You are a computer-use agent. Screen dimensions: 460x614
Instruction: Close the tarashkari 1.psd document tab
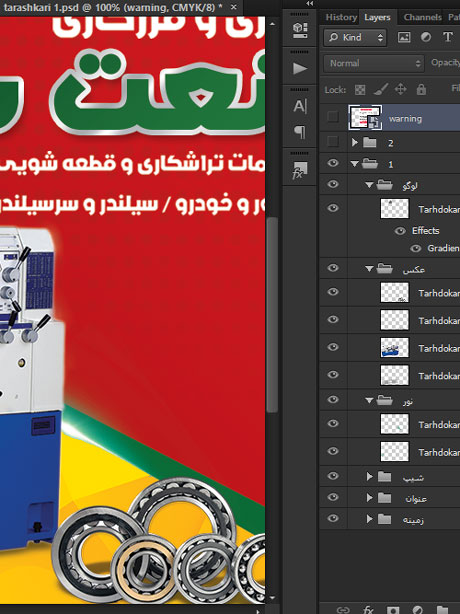(x=234, y=7)
